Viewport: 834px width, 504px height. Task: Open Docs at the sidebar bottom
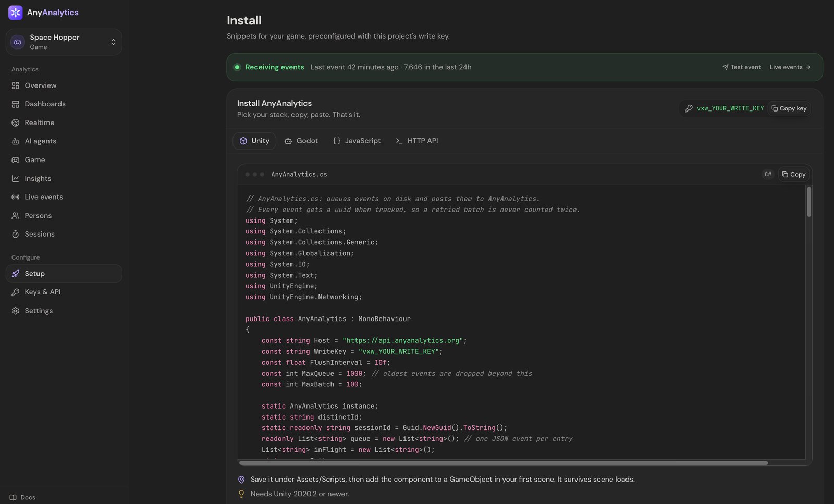(23, 497)
